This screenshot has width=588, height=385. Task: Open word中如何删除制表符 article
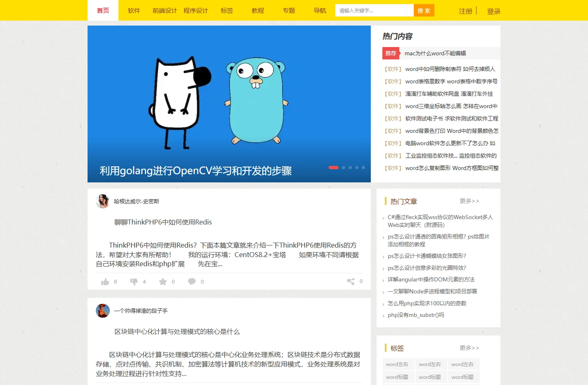point(450,69)
